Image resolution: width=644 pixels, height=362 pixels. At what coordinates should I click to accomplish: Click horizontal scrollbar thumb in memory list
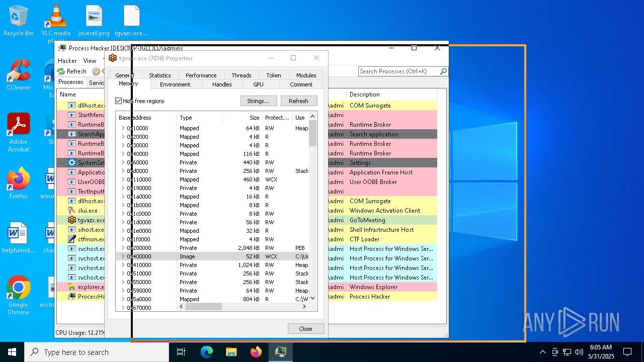(x=203, y=307)
